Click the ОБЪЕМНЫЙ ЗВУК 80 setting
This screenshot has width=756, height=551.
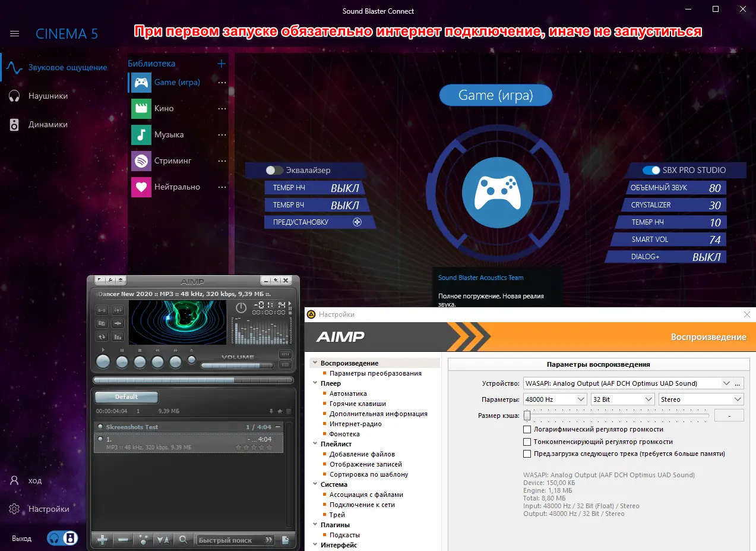(675, 187)
